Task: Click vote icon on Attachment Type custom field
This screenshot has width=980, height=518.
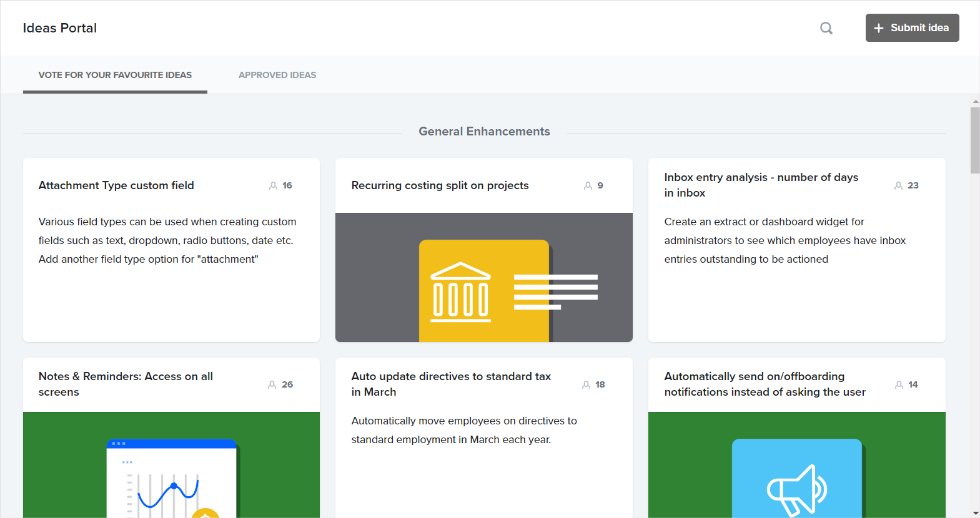Action: pos(273,186)
